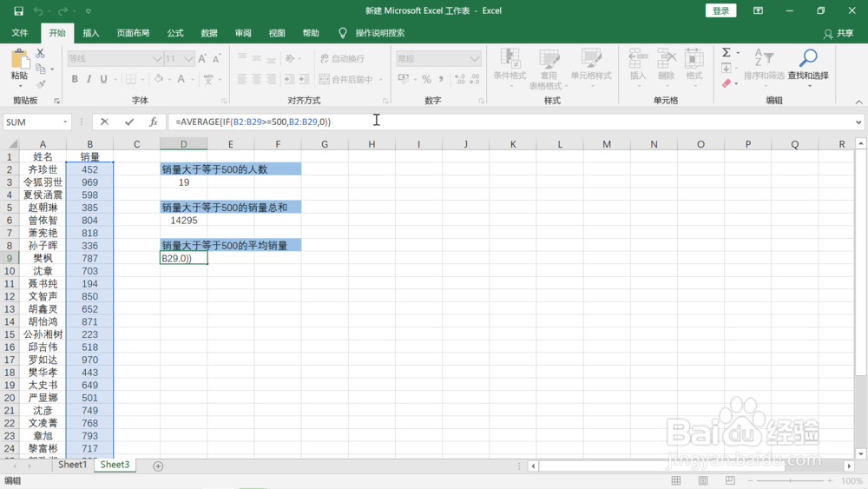Click the Select All corner triangle
The image size is (868, 489).
[12, 144]
